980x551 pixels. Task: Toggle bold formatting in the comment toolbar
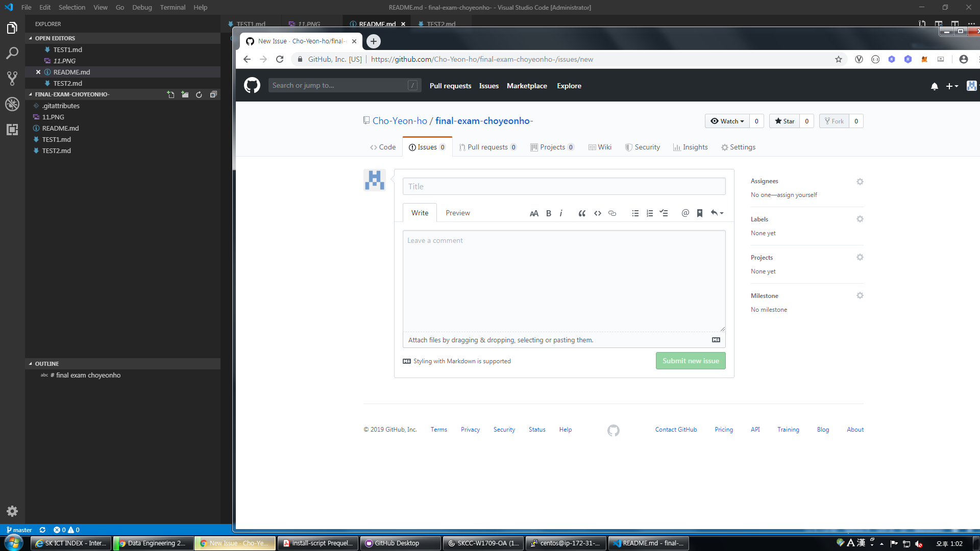(548, 213)
